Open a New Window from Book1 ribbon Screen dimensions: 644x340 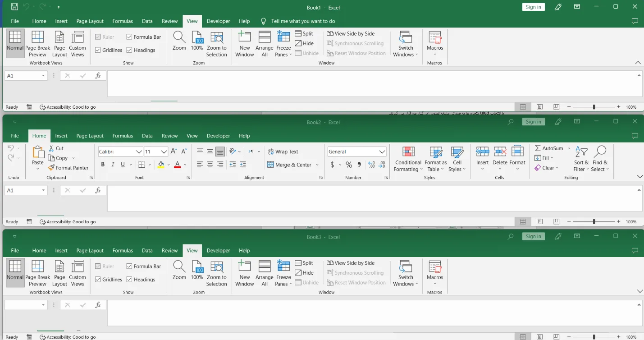point(245,44)
